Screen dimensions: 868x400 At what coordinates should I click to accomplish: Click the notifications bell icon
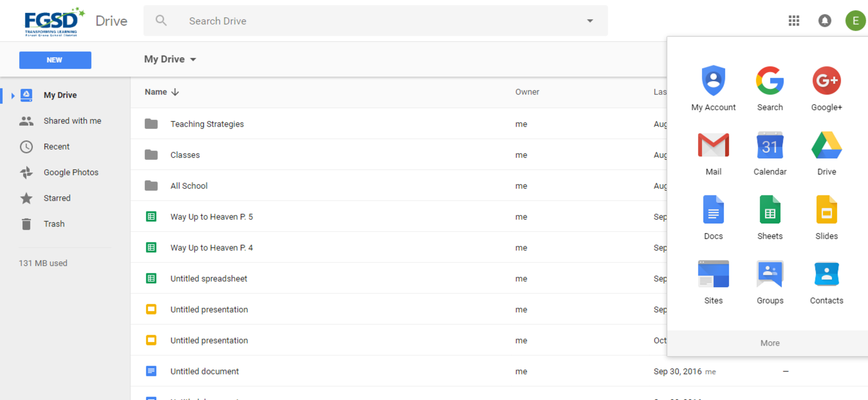824,21
